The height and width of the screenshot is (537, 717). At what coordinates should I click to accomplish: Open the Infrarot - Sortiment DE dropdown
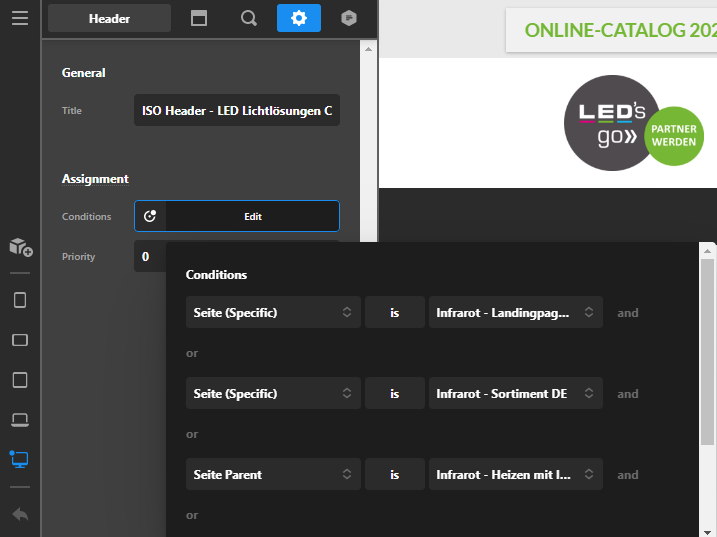coord(515,394)
